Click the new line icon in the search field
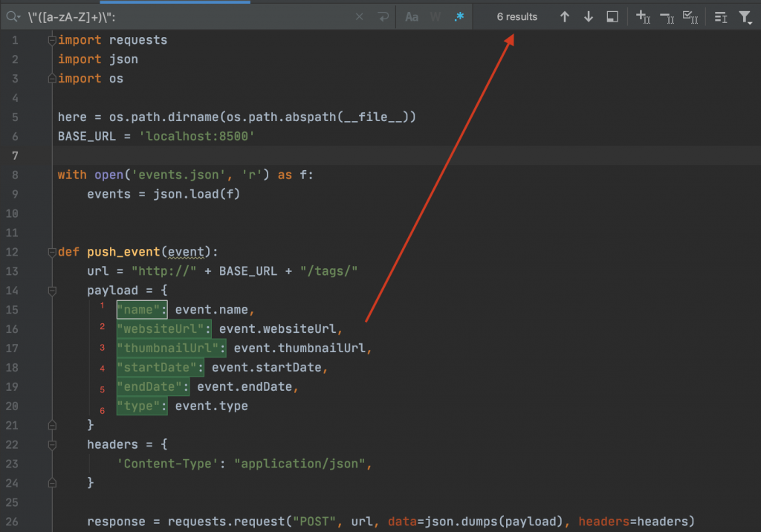Screen dimensions: 761x532 click(383, 17)
